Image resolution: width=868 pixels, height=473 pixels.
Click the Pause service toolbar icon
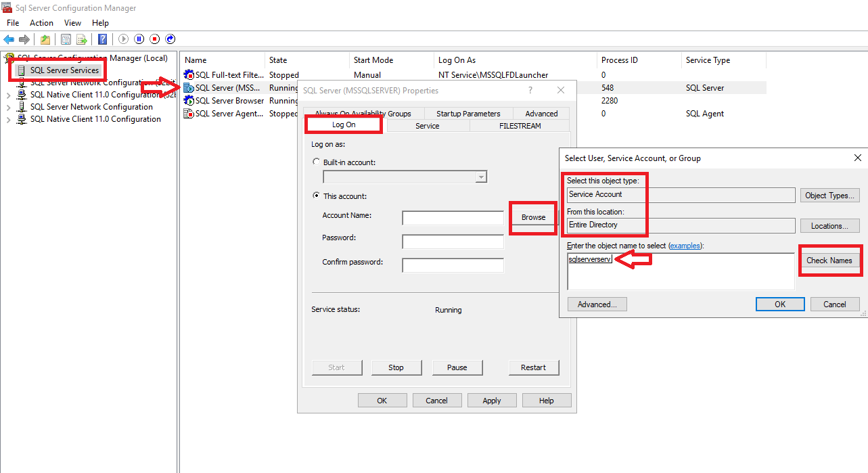pos(139,39)
